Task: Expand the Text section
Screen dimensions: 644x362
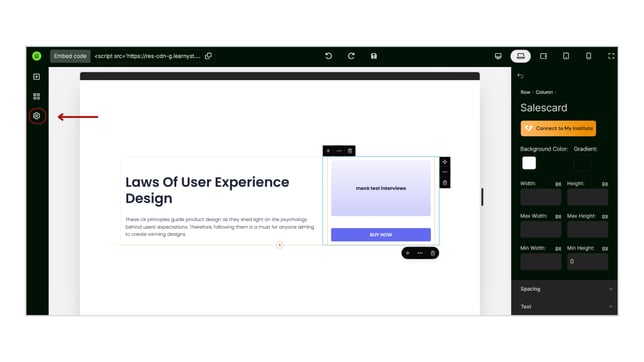Action: [x=564, y=307]
